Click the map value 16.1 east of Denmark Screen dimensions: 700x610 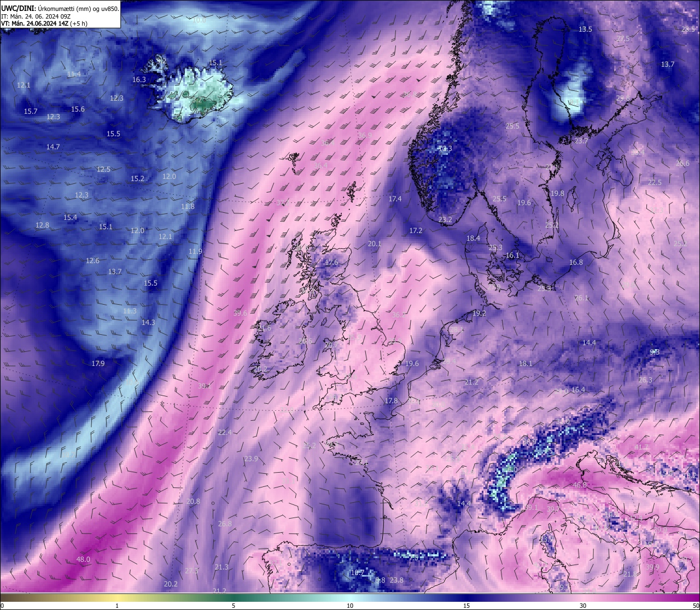click(x=512, y=255)
